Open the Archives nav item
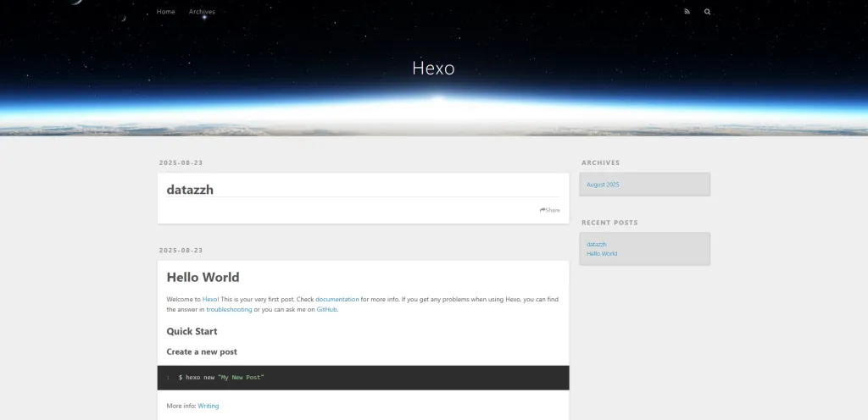868x420 pixels. [202, 12]
